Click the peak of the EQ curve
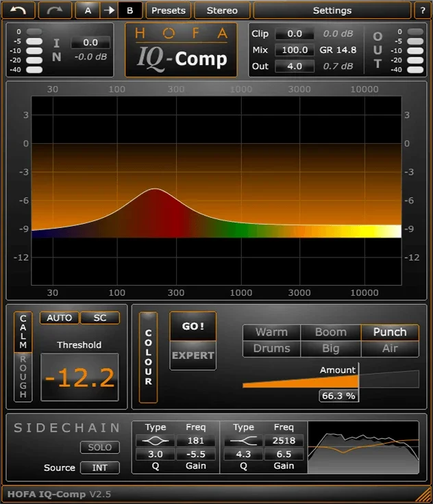Image resolution: width=433 pixels, height=504 pixels. coord(156,189)
